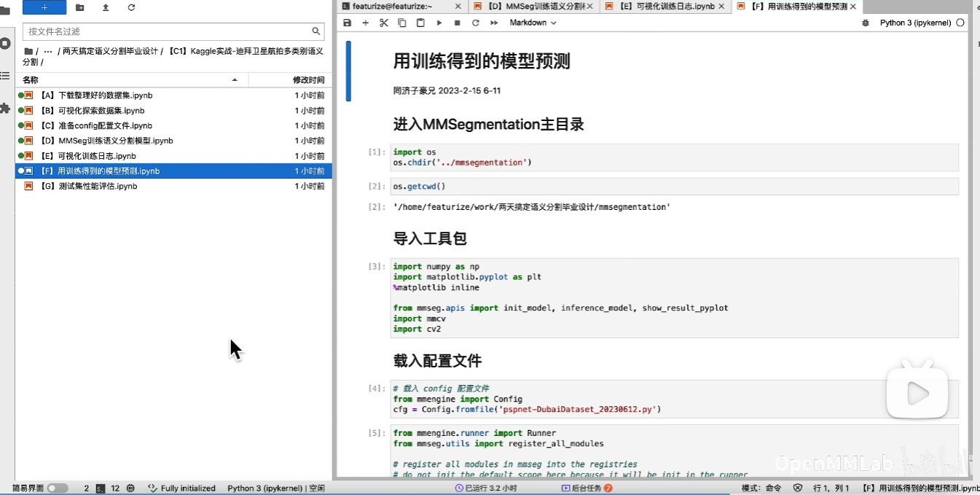Save the notebook with the floppy disk icon
980x495 pixels.
[x=348, y=23]
